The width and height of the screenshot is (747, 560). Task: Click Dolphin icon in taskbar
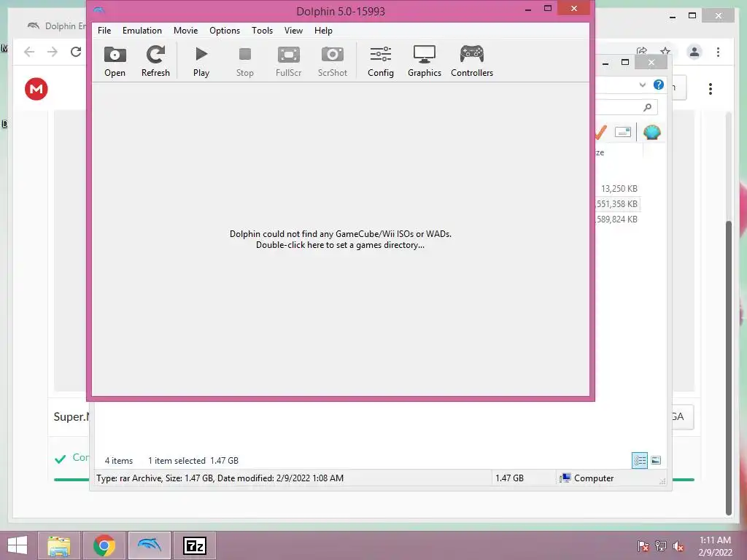[149, 545]
